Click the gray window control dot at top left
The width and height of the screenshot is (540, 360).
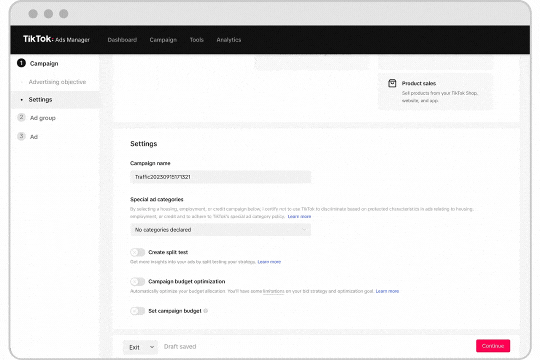[x=33, y=14]
